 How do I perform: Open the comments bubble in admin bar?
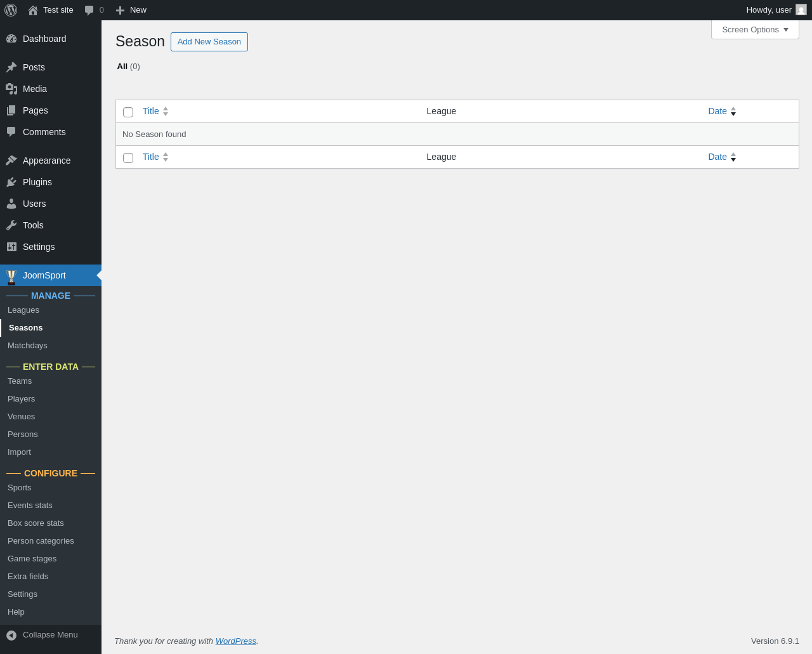(x=89, y=10)
